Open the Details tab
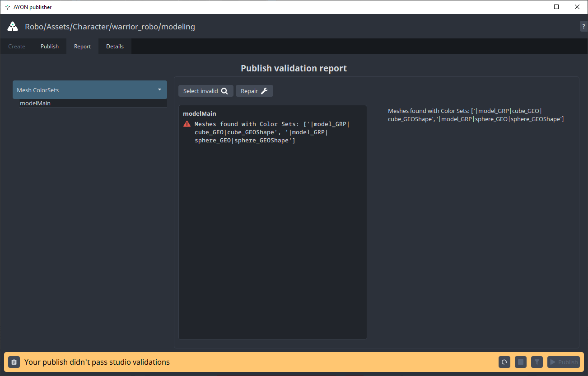This screenshot has height=376, width=588. [x=115, y=47]
